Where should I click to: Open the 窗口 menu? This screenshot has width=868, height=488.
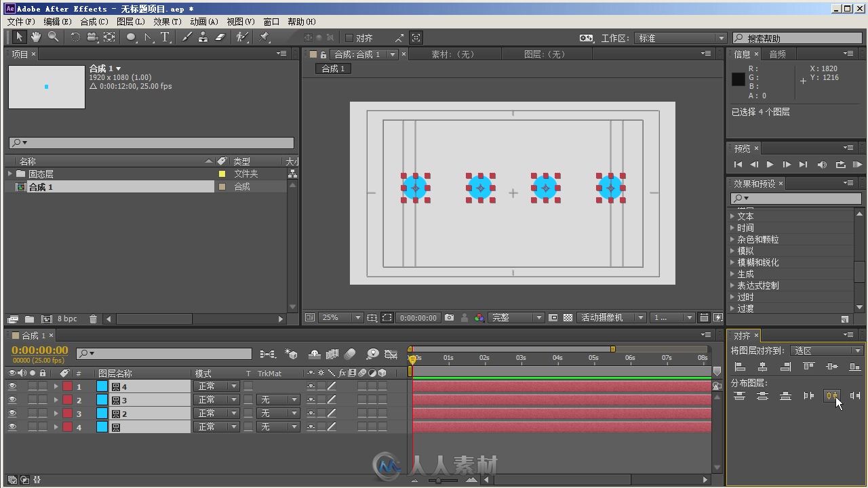[271, 22]
